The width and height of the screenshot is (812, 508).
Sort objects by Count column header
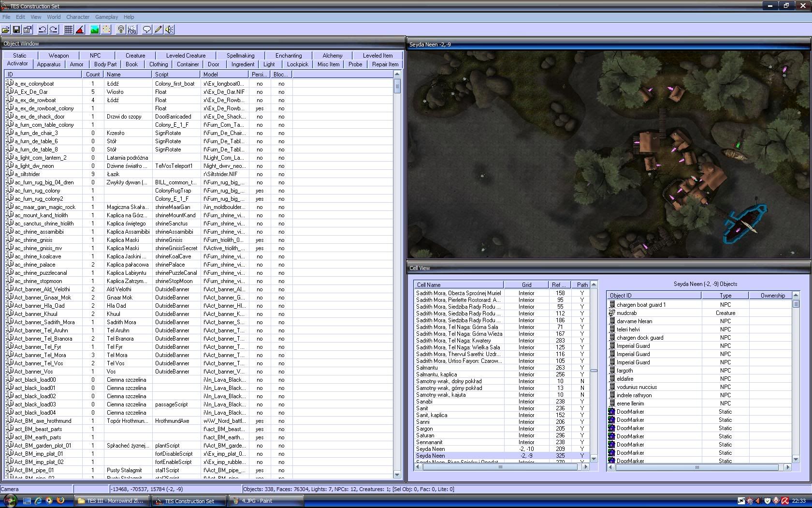point(93,75)
